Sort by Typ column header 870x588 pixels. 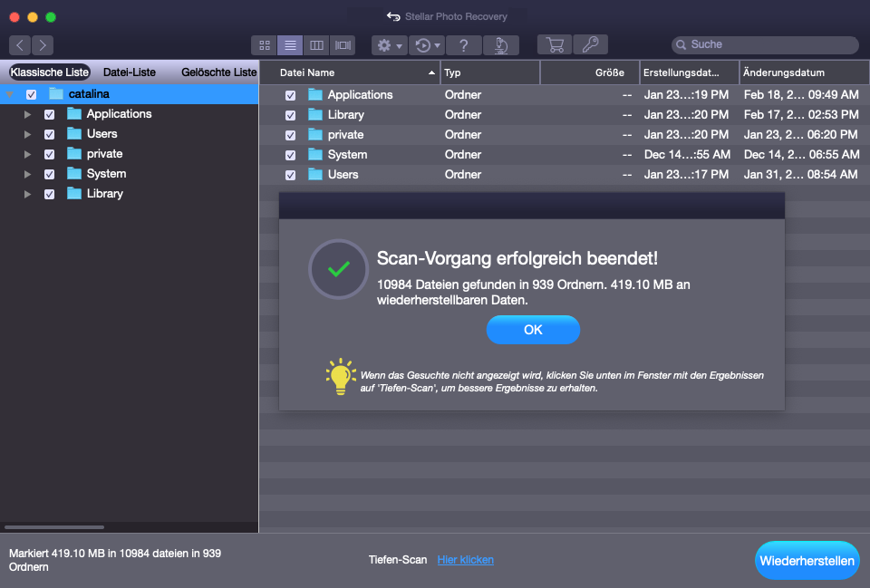click(490, 72)
